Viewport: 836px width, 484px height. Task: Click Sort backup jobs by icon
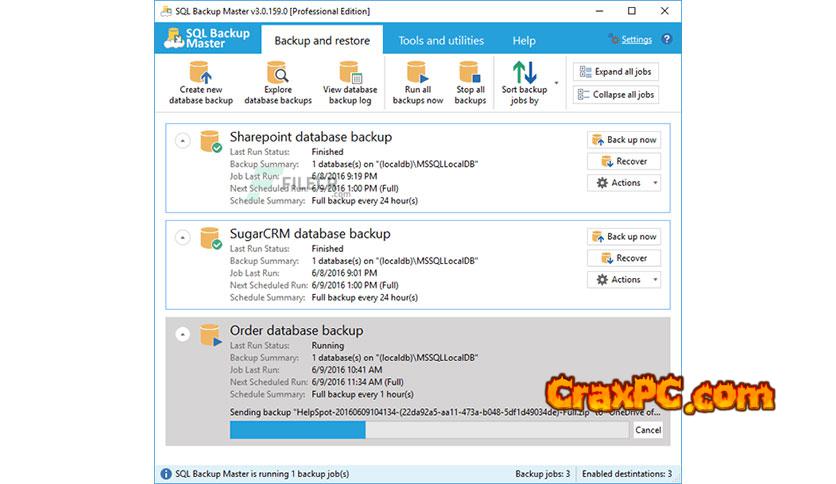(524, 72)
